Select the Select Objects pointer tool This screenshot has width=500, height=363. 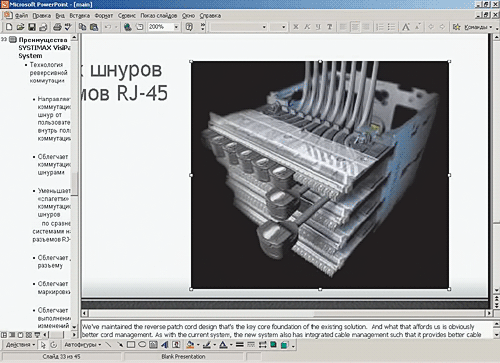point(43,345)
